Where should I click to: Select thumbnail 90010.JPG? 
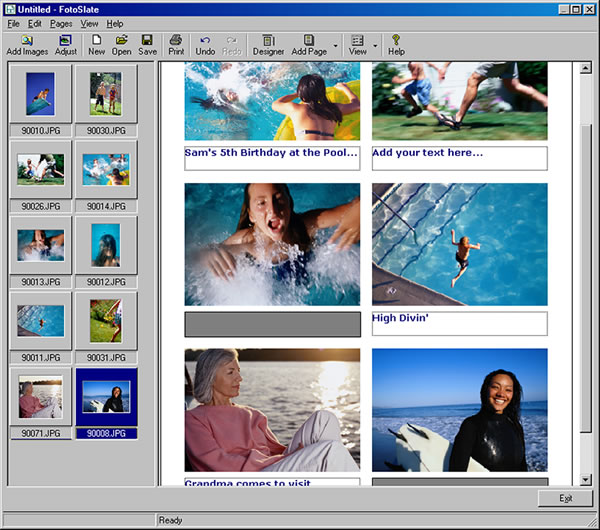pos(40,94)
